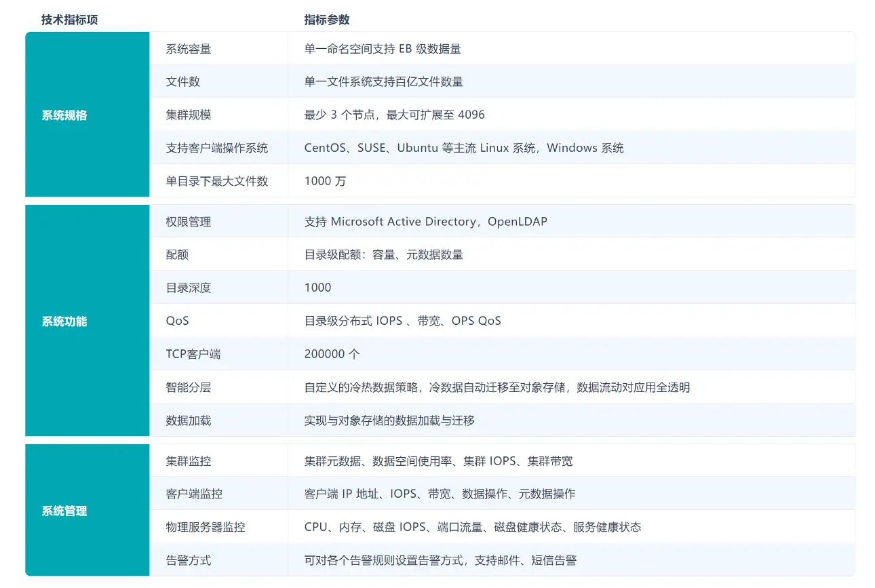Click the 200000 个 value
The image size is (875, 588).
[332, 354]
